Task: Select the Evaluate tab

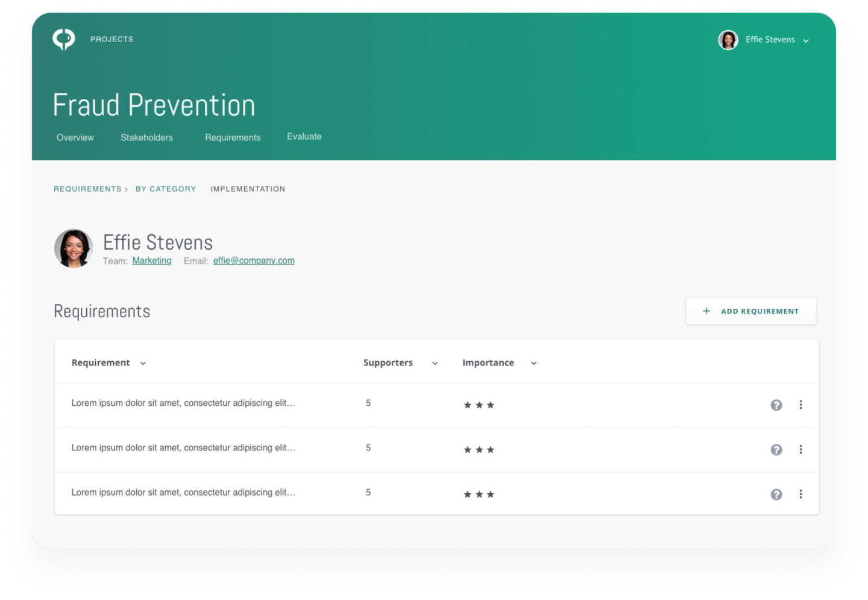Action: click(304, 136)
